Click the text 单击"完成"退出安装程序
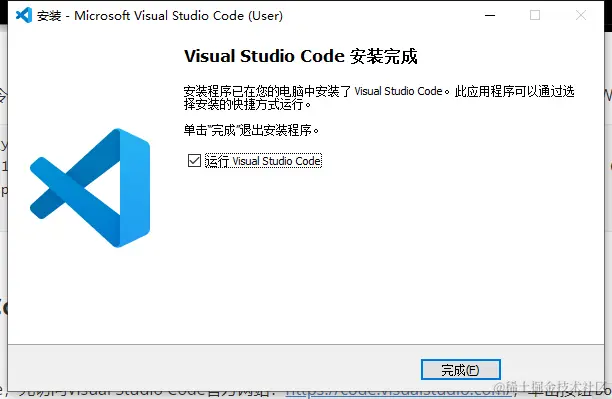Screen dimensions: 612x399 tap(251, 130)
